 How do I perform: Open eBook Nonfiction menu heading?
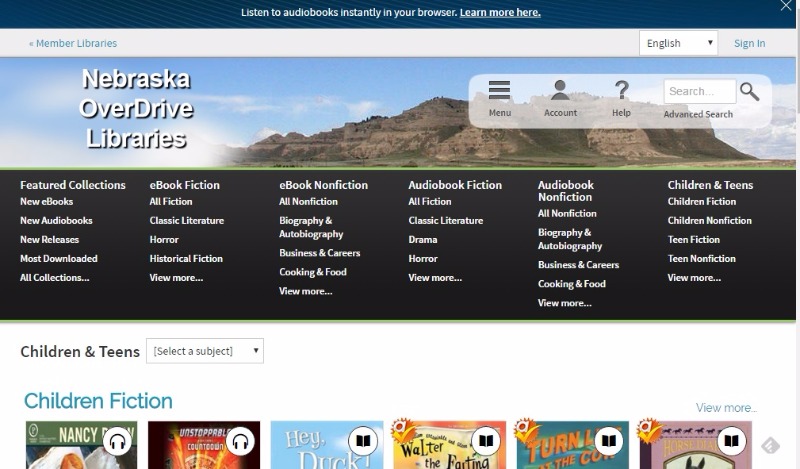click(x=323, y=185)
